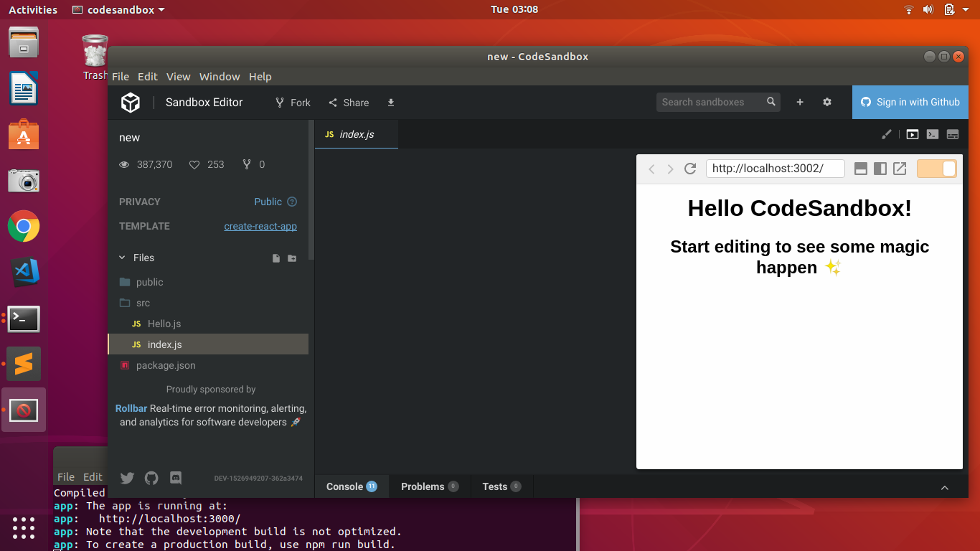Viewport: 980px width, 551px height.
Task: Create a new sandbox with the plus icon
Action: point(800,103)
